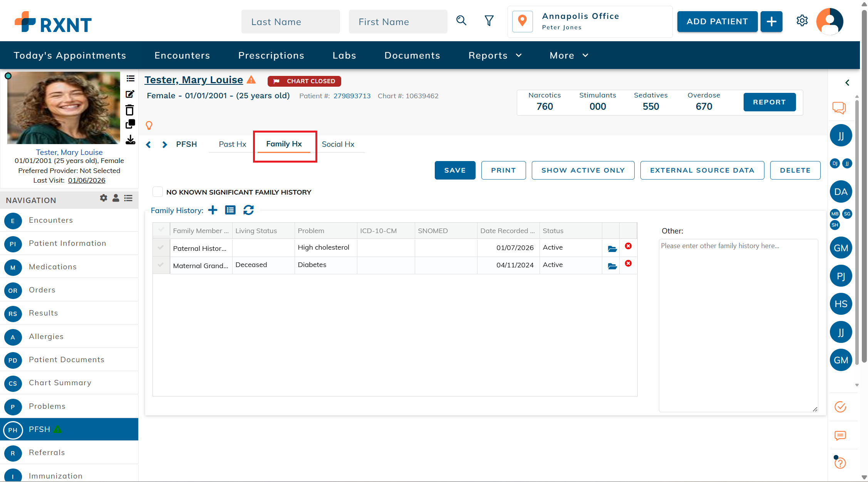Image resolution: width=868 pixels, height=482 pixels.
Task: Open the Family History list view icon
Action: point(230,210)
